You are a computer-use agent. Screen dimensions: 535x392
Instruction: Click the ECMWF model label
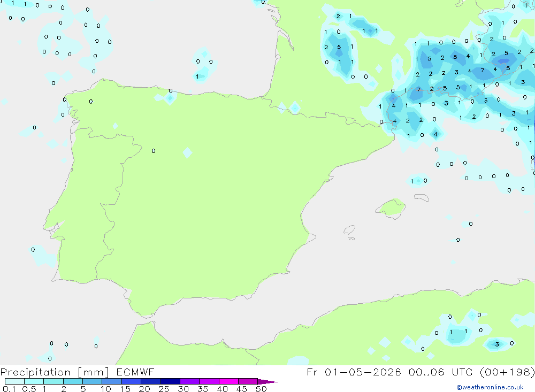pyautogui.click(x=135, y=372)
